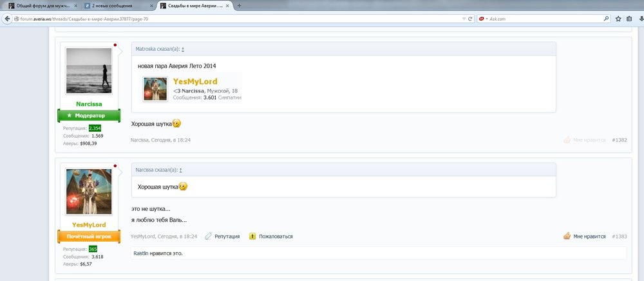The image size is (644, 281).
Task: Click the Narcissa username under the avatar
Action: pyautogui.click(x=89, y=104)
